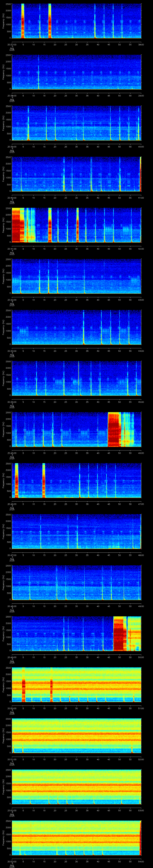The width and height of the screenshot is (153, 868).
Task: Click the 20:48:00 start time label
Action: coord(12,606)
